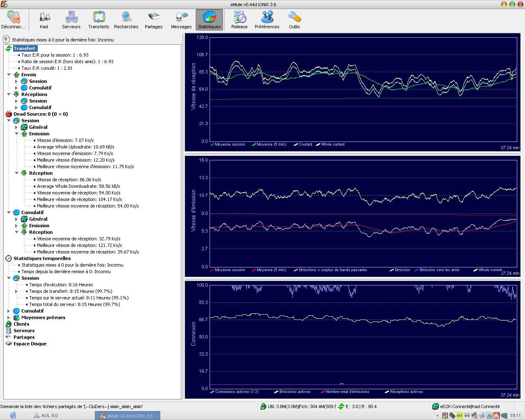Select the Statistiques toolbar button
This screenshot has width=525, height=420.
[x=209, y=20]
